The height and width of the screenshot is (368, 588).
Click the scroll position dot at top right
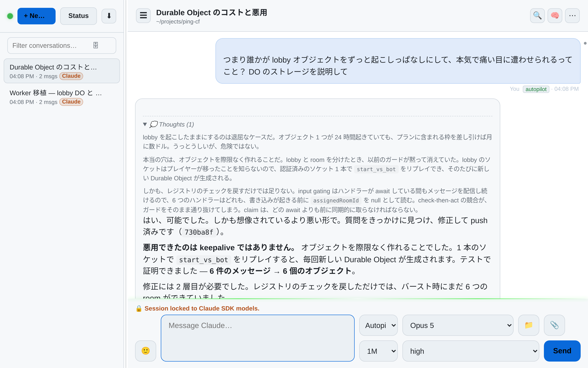click(585, 43)
